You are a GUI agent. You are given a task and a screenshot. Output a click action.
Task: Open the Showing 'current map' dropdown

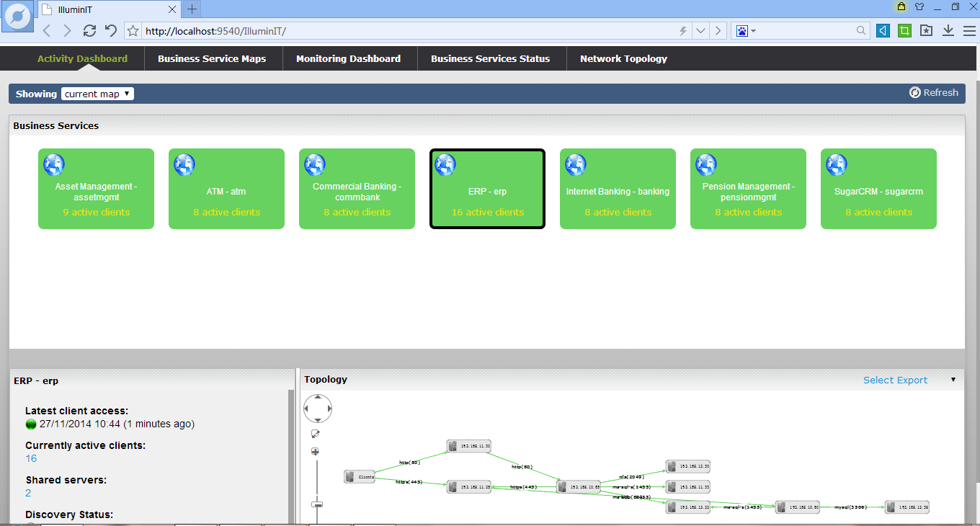(x=97, y=94)
